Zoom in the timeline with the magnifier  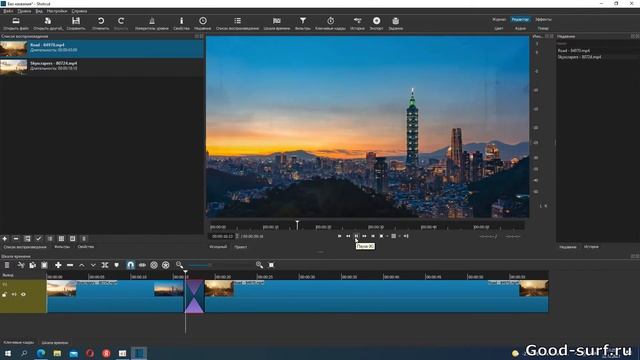(x=259, y=265)
